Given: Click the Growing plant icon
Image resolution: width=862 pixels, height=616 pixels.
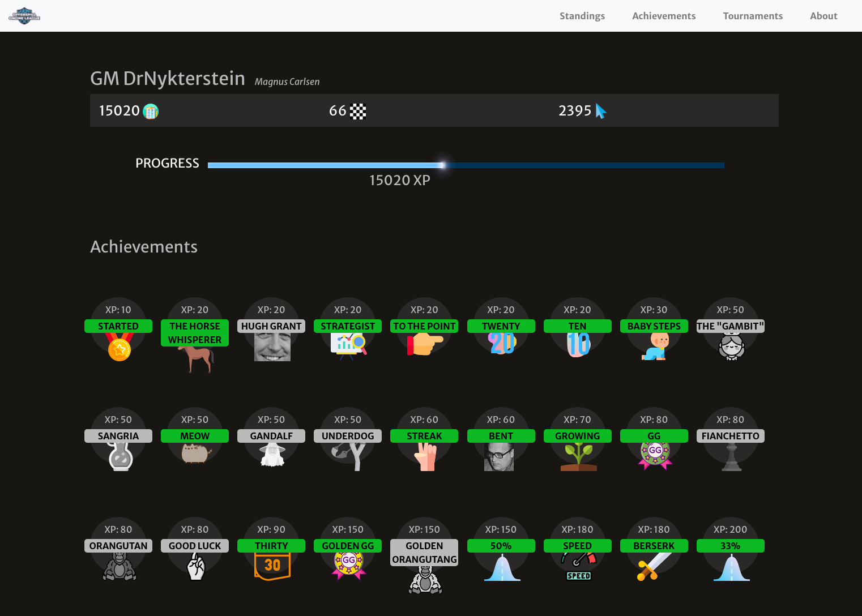Looking at the screenshot, I should [x=578, y=457].
